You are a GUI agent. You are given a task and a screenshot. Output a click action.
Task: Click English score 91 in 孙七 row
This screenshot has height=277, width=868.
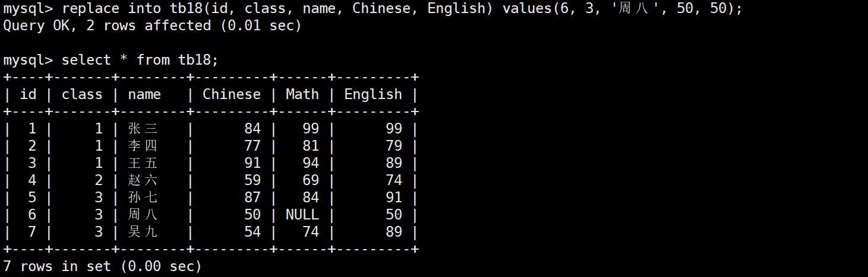click(394, 198)
